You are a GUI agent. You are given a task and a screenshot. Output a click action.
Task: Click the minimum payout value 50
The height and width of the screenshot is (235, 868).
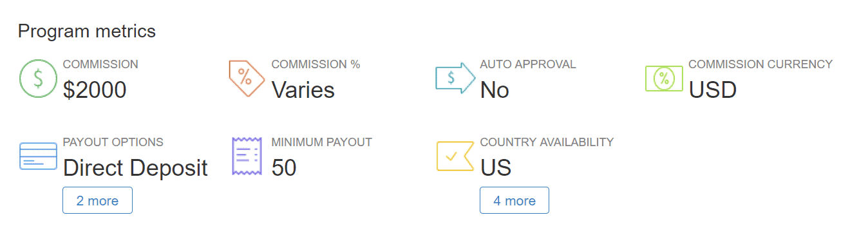pos(284,168)
